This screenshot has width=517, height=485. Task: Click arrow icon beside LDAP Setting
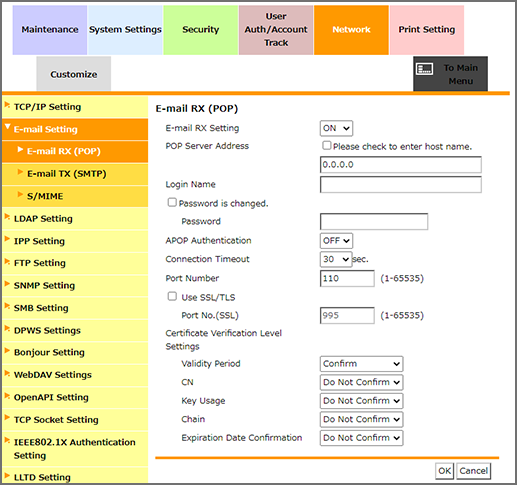(x=7, y=217)
